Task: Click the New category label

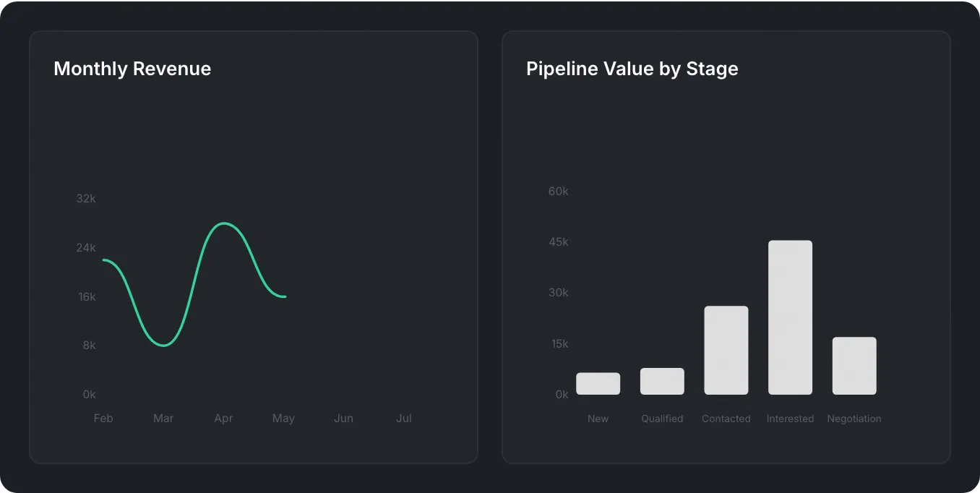Action: [x=598, y=418]
